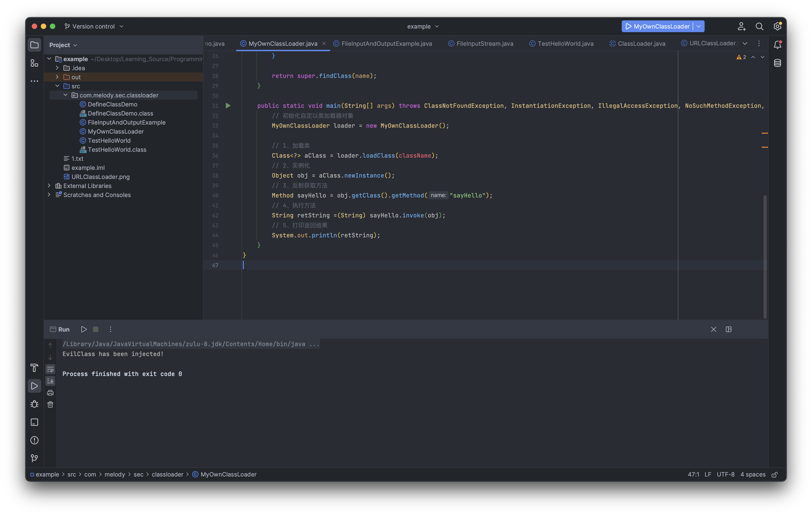Open the run configuration dropdown arrow
Screen dimensions: 812x515
pos(699,26)
